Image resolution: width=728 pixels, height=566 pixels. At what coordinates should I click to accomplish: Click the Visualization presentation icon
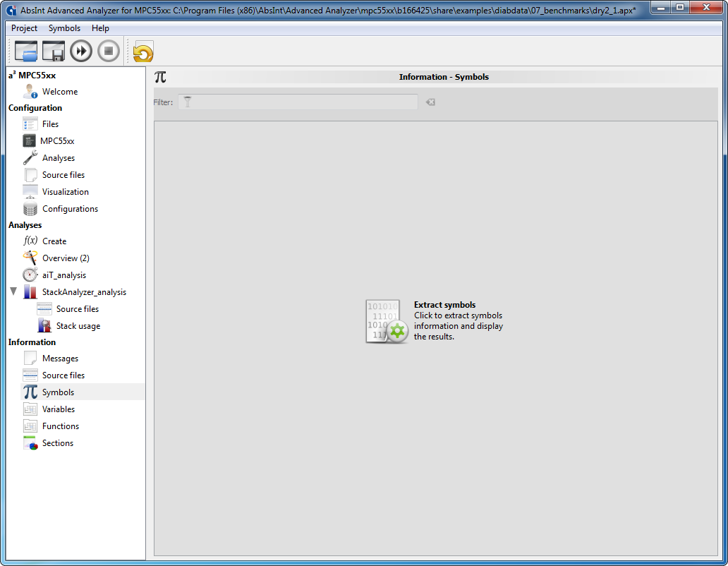tap(30, 192)
